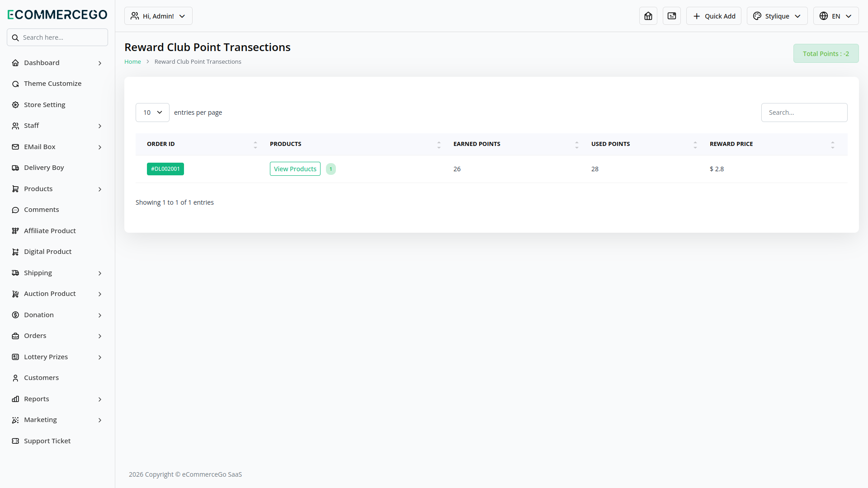Open Store Setting menu item
This screenshot has height=488, width=868.
(57, 105)
